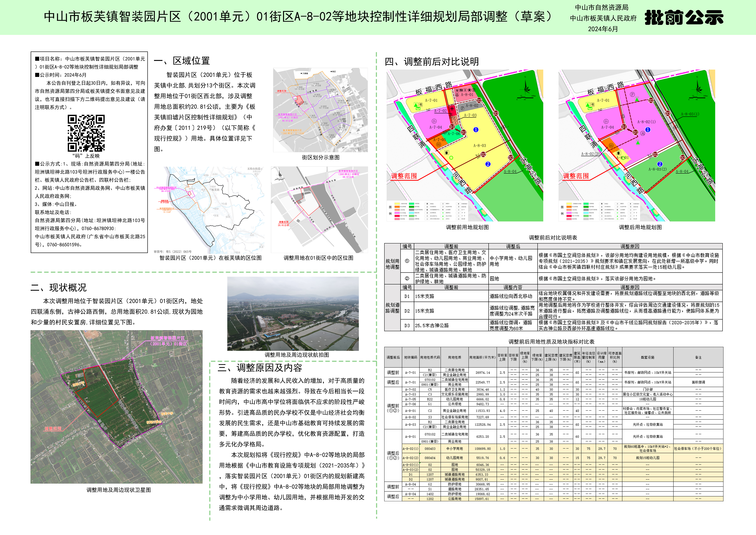Click the D3 road marker on 调整前用地规划图
The width and height of the screenshot is (756, 535).
coord(496,113)
